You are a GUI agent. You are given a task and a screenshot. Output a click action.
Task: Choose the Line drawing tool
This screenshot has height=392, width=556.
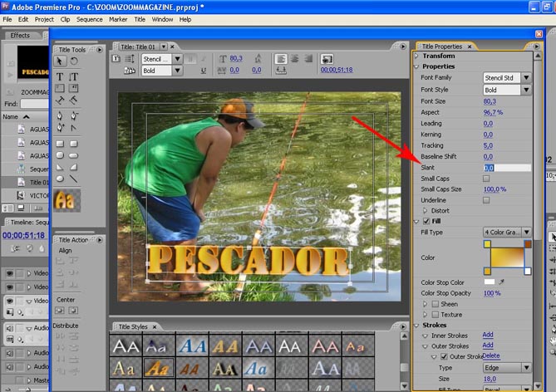pyautogui.click(x=73, y=178)
